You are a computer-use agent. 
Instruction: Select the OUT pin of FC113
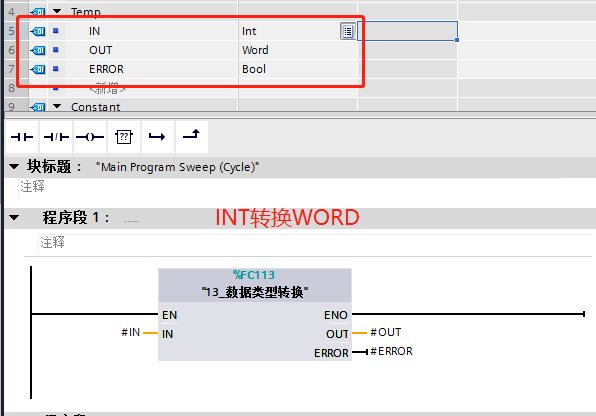click(337, 334)
